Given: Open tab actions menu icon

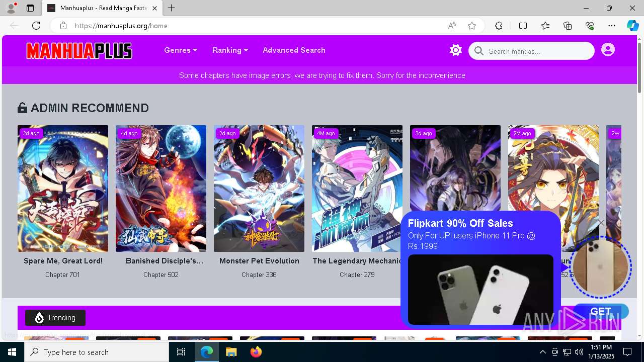Looking at the screenshot, I should coord(30,8).
